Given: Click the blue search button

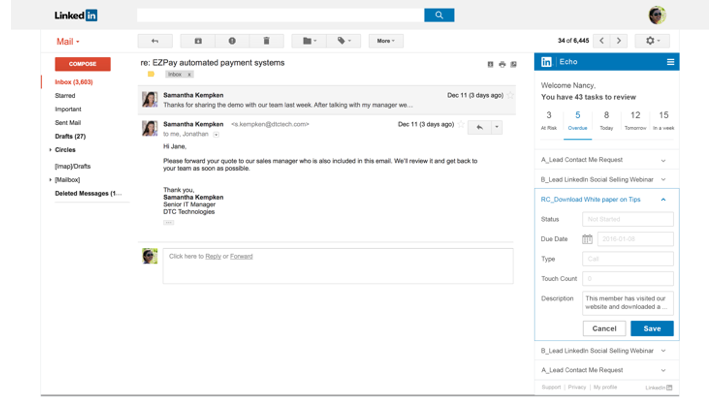Looking at the screenshot, I should click(x=438, y=15).
